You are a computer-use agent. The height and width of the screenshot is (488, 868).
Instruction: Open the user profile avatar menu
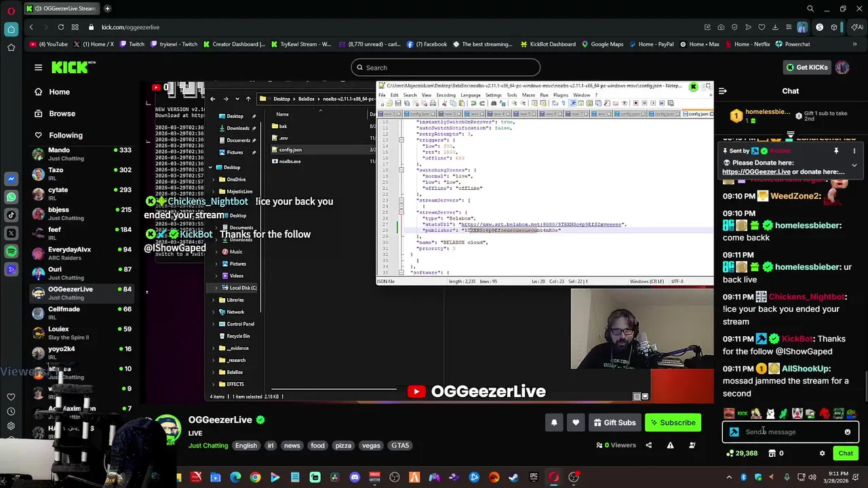pos(842,67)
